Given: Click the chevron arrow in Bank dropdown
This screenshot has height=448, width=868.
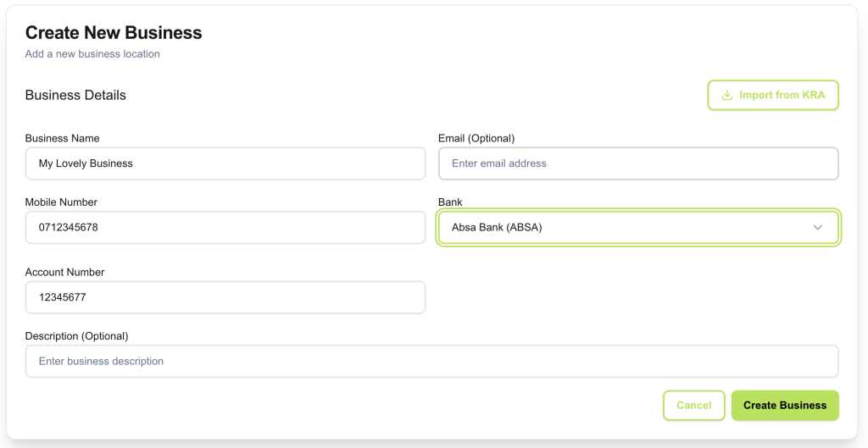Looking at the screenshot, I should pos(818,227).
